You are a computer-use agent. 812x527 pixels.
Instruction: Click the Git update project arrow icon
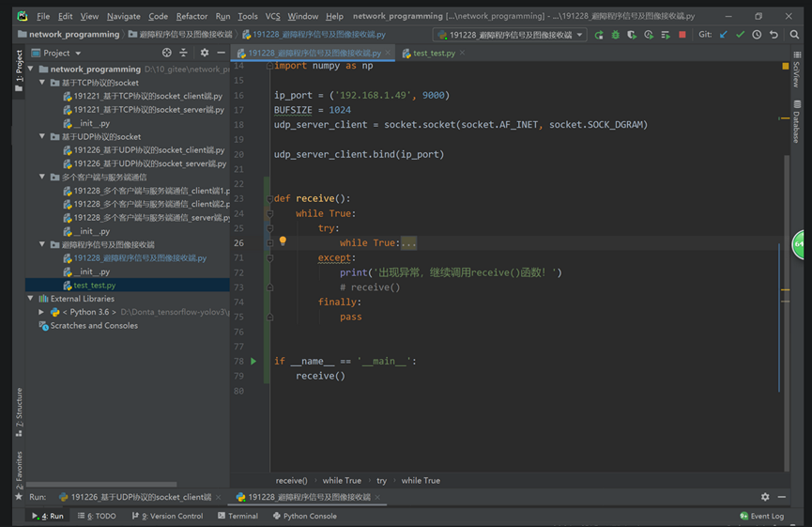click(x=723, y=35)
